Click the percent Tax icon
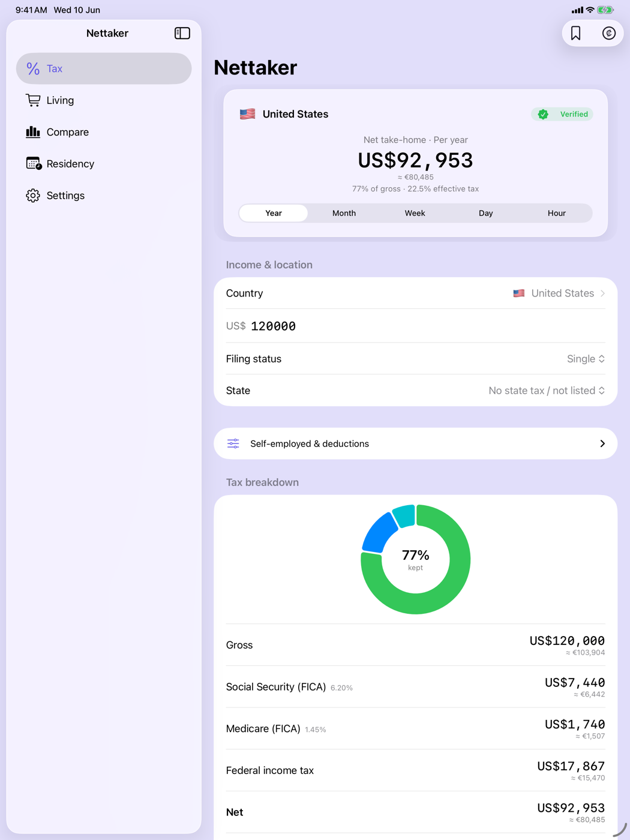This screenshot has width=630, height=840. point(33,68)
